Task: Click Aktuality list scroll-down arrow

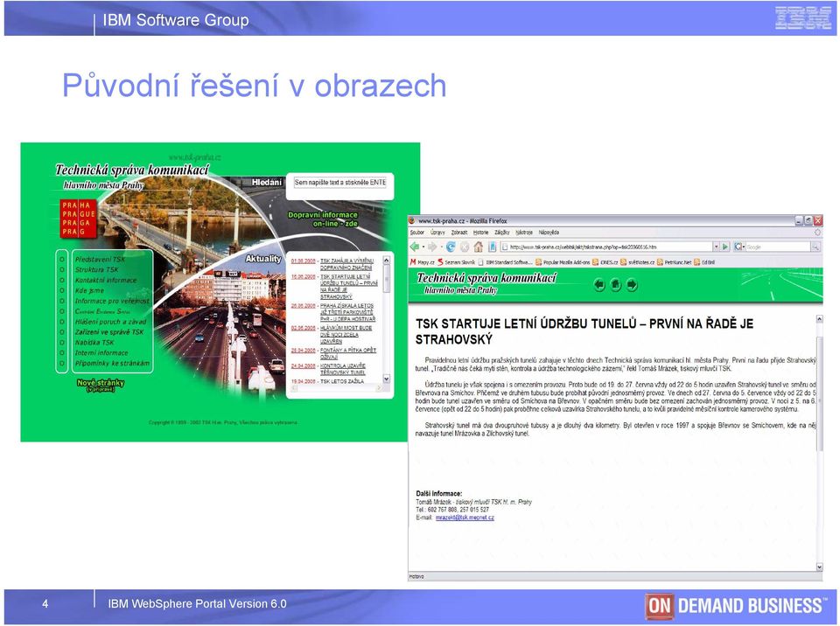Action: [386, 379]
